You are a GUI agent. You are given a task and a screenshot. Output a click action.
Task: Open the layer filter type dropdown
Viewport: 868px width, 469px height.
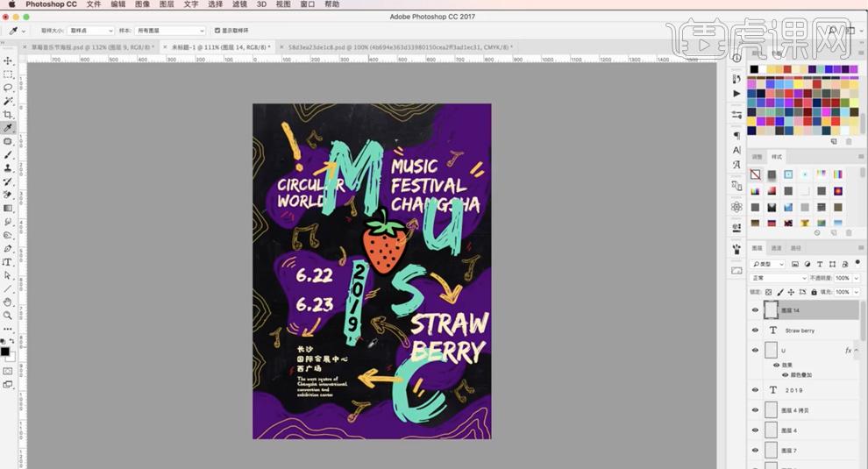click(x=768, y=264)
